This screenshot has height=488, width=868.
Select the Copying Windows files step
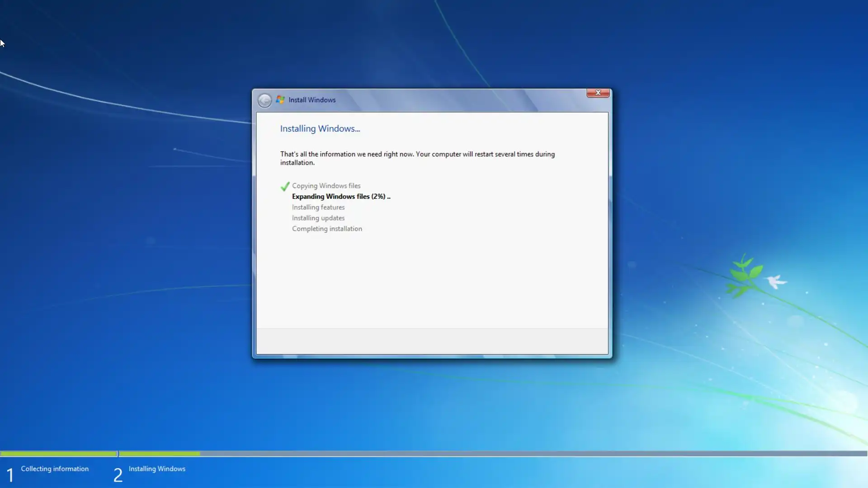(x=326, y=186)
